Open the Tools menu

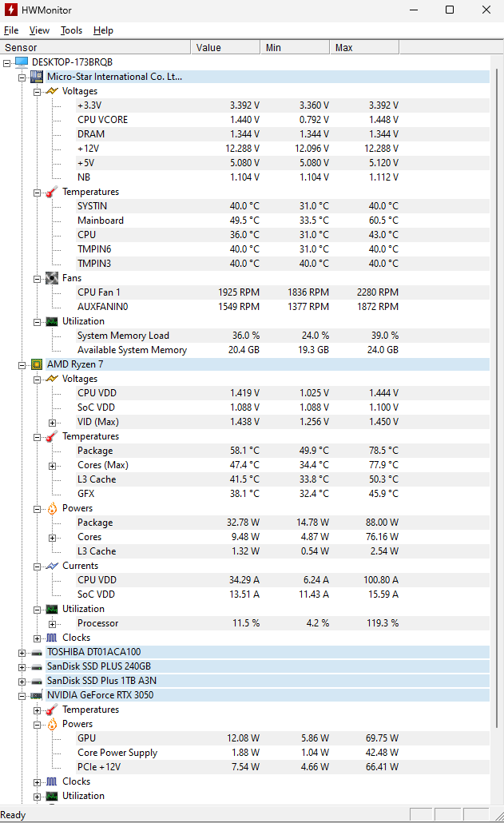[71, 30]
